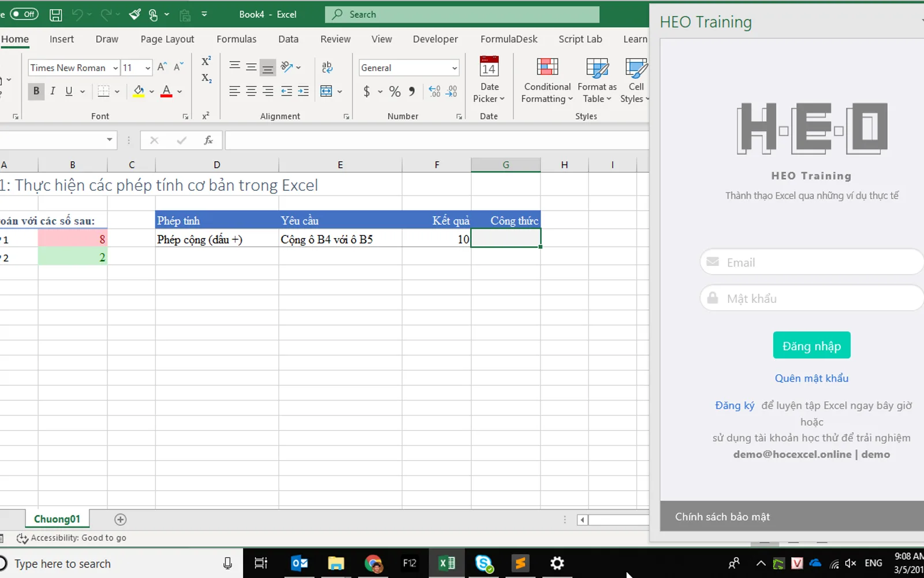Apply comma style format
This screenshot has width=924, height=578.
[412, 91]
